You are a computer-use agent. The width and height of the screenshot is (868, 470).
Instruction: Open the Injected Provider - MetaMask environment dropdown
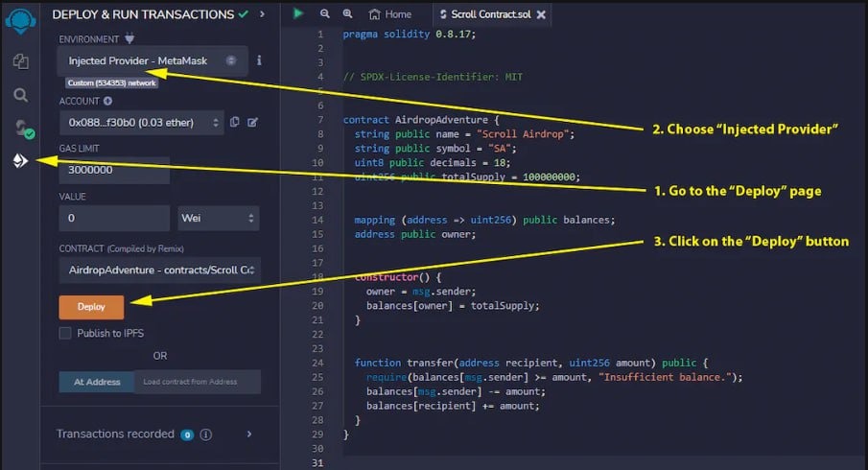point(152,60)
